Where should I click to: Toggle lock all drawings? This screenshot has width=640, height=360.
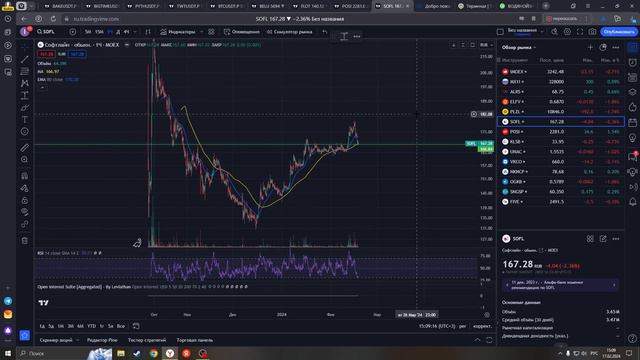tap(24, 200)
